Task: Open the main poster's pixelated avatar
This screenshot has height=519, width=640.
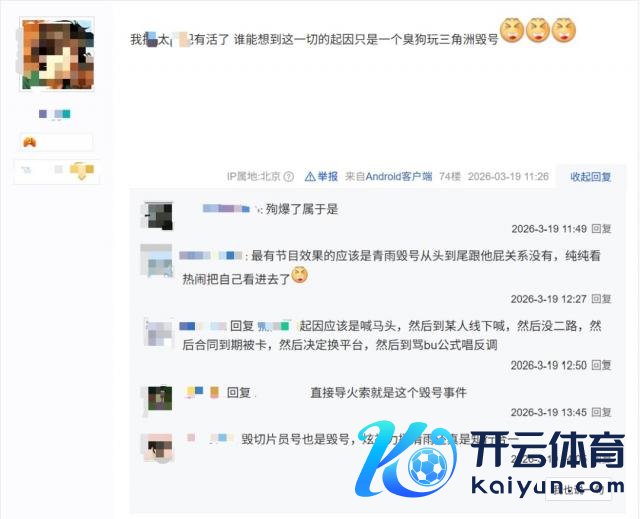Action: 57,54
